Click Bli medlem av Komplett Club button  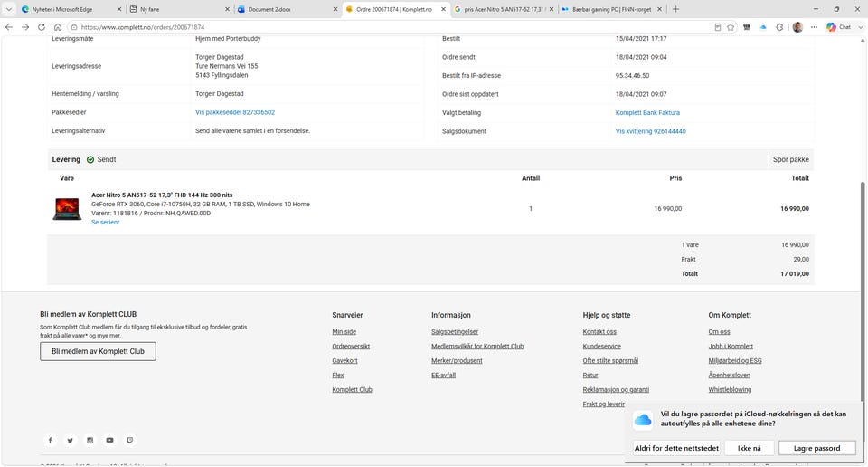pyautogui.click(x=98, y=351)
